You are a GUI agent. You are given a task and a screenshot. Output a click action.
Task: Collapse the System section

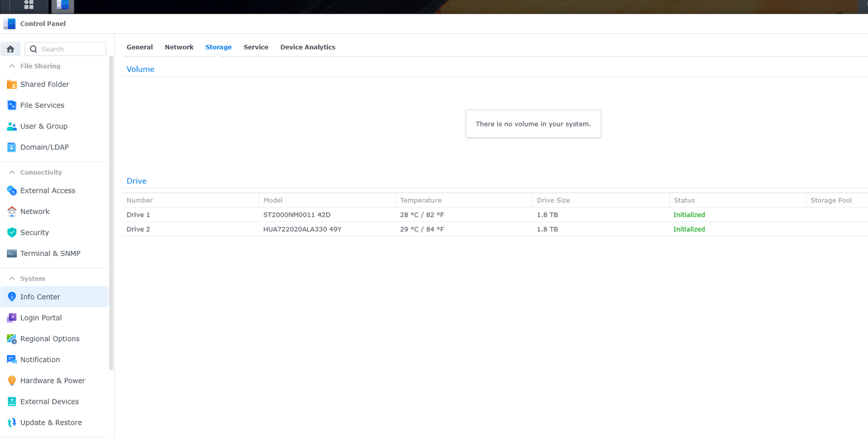[11, 278]
